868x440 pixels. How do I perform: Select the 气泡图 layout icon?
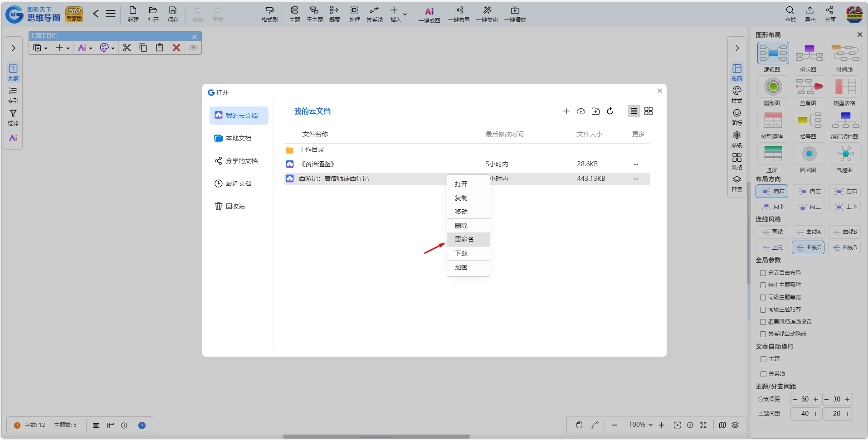(x=845, y=154)
